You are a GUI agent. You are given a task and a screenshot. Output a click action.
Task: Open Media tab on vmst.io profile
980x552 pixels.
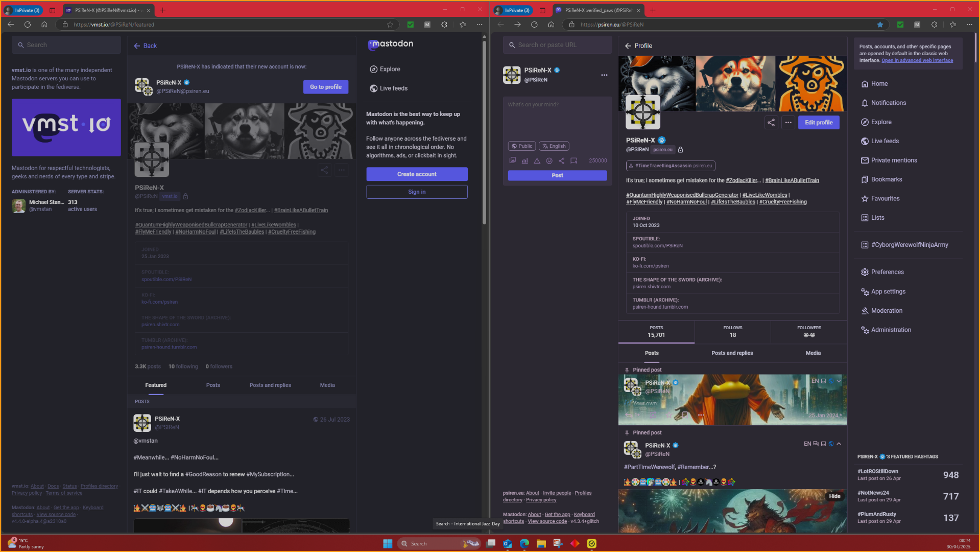(327, 385)
